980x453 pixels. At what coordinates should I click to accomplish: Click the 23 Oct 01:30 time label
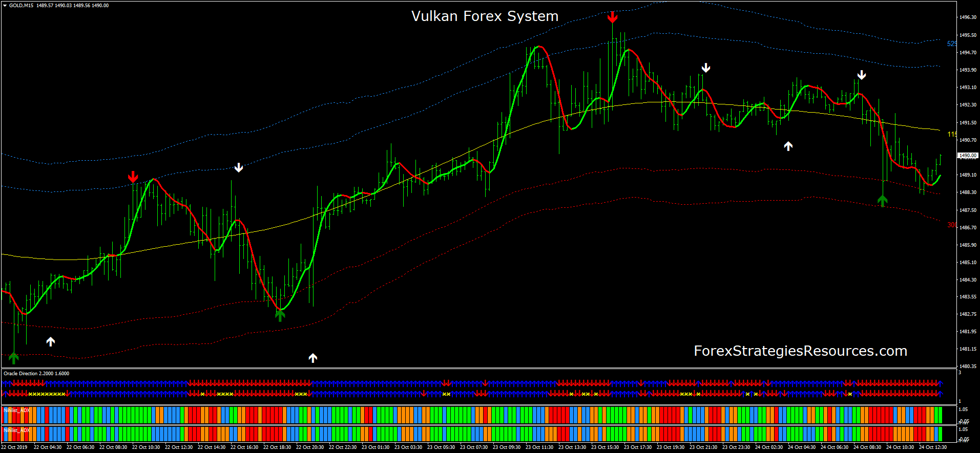(x=376, y=447)
